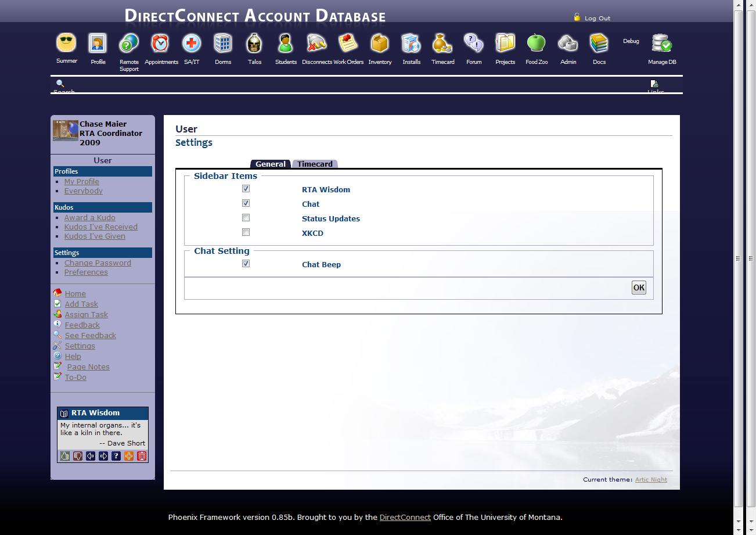Click the Assign Task link
Screen dimensions: 756x535
[87, 315]
